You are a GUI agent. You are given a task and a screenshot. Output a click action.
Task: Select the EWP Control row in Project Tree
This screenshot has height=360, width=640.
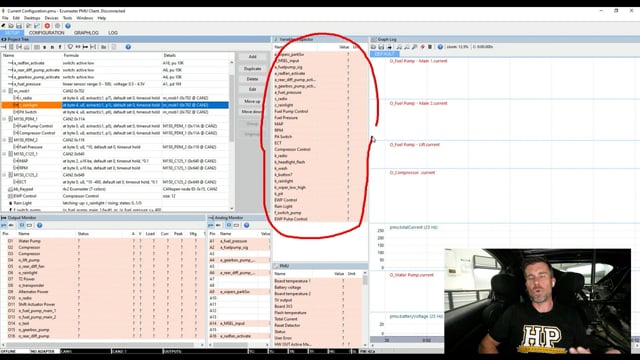tap(115, 196)
